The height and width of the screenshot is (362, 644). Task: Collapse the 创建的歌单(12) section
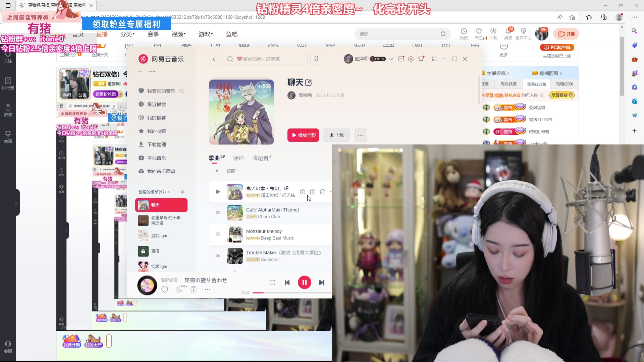coord(169,192)
